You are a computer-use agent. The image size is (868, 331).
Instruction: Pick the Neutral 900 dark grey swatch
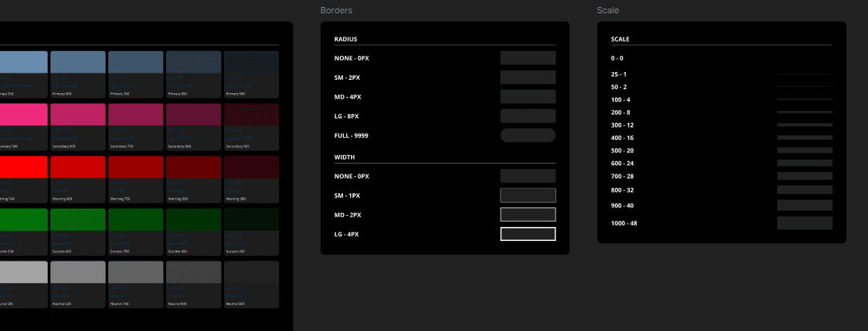pyautogui.click(x=251, y=272)
